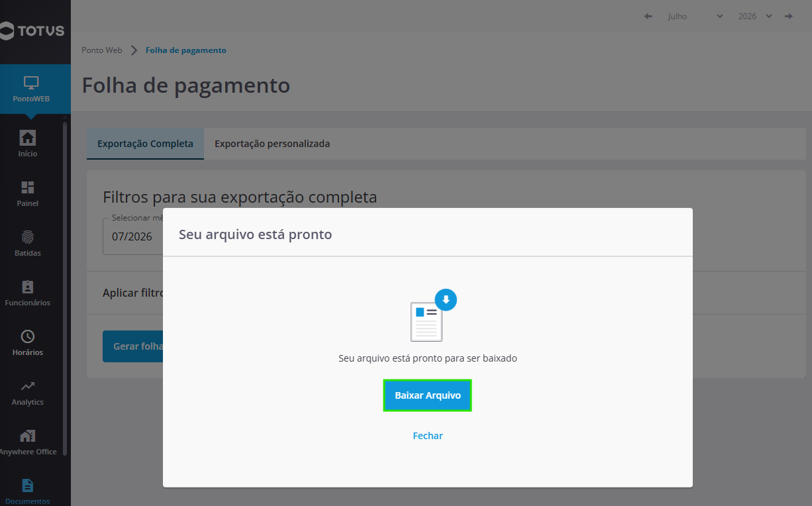Open the Painel dashboard icon
The width and height of the screenshot is (812, 506).
[28, 187]
